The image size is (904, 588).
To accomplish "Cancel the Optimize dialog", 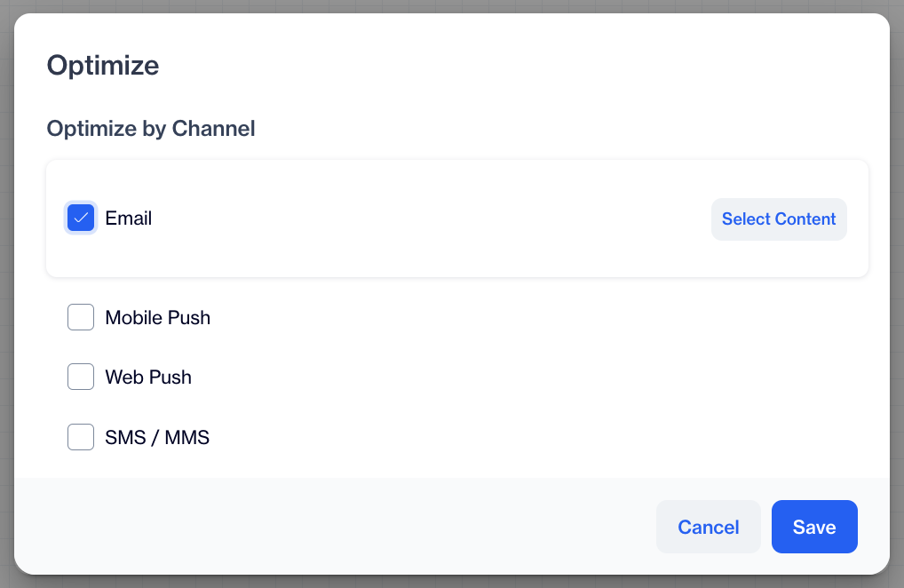I will [708, 527].
